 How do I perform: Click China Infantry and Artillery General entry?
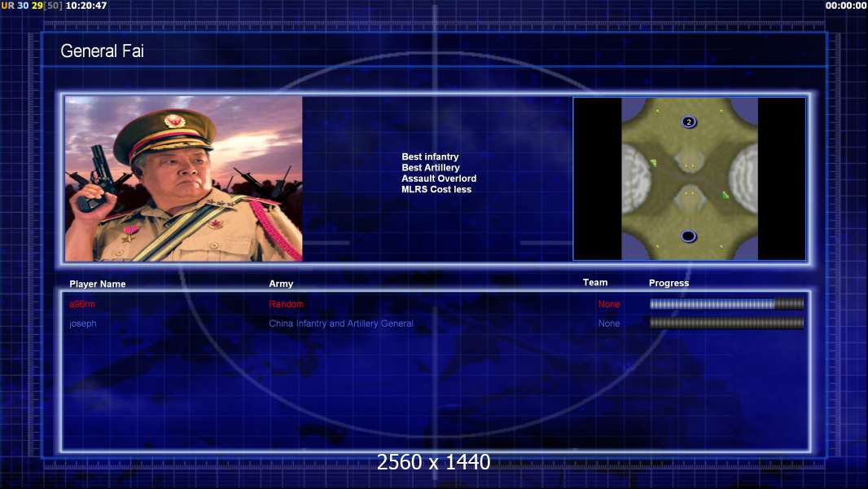341,324
